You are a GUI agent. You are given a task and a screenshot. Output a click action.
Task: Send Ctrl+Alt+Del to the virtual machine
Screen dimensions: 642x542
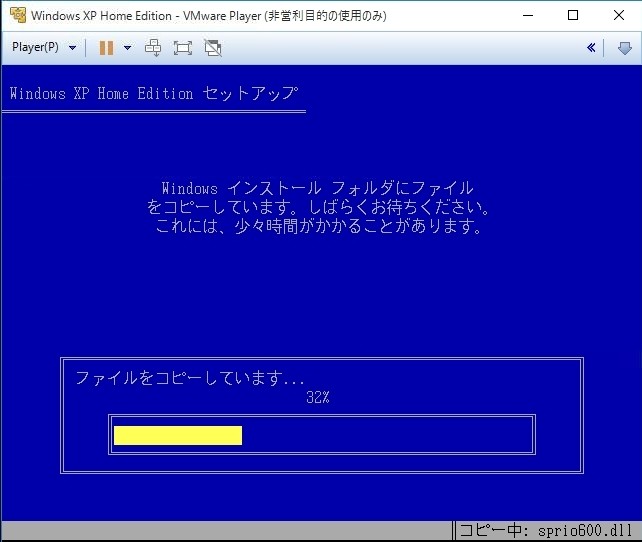[153, 48]
